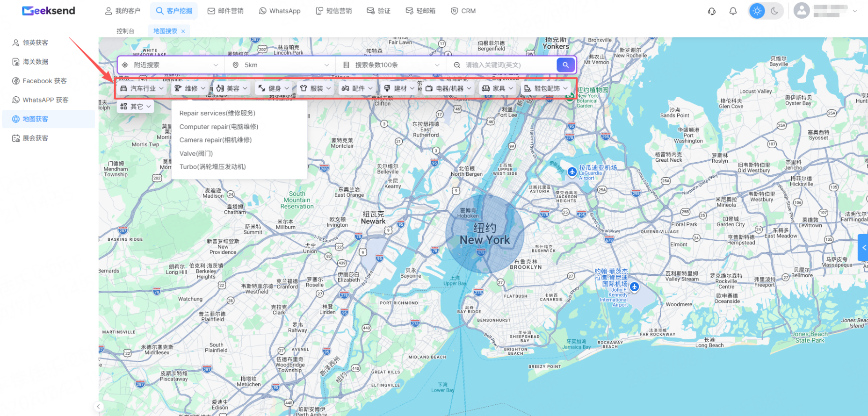This screenshot has width=868, height=416.
Task: Click the blue search magnifier button
Action: (x=565, y=65)
